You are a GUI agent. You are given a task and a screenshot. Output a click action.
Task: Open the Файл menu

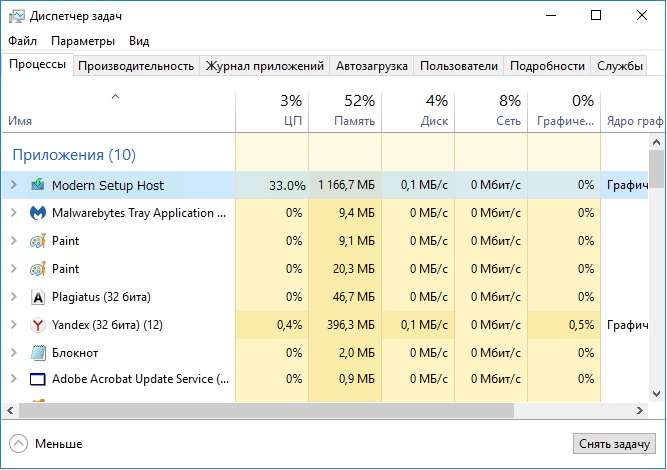pyautogui.click(x=23, y=41)
